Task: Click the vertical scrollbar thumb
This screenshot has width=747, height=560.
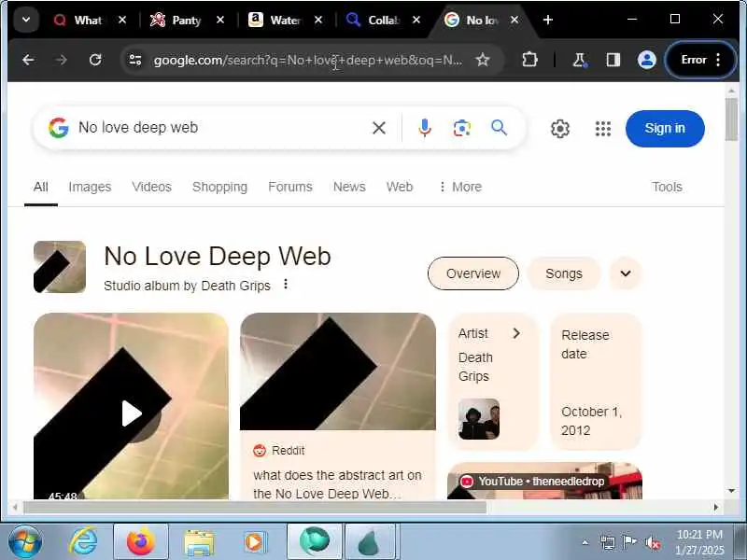Action: 731,119
